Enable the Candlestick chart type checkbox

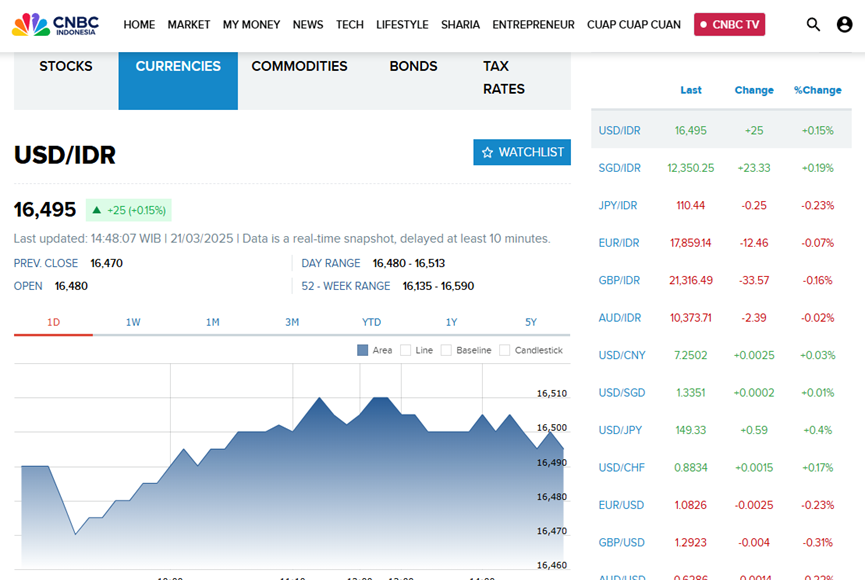click(x=505, y=350)
